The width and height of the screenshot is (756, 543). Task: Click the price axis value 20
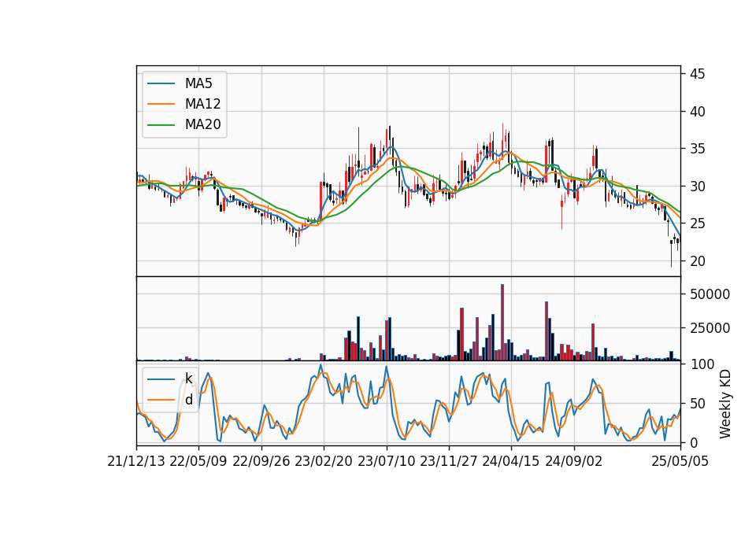click(697, 261)
